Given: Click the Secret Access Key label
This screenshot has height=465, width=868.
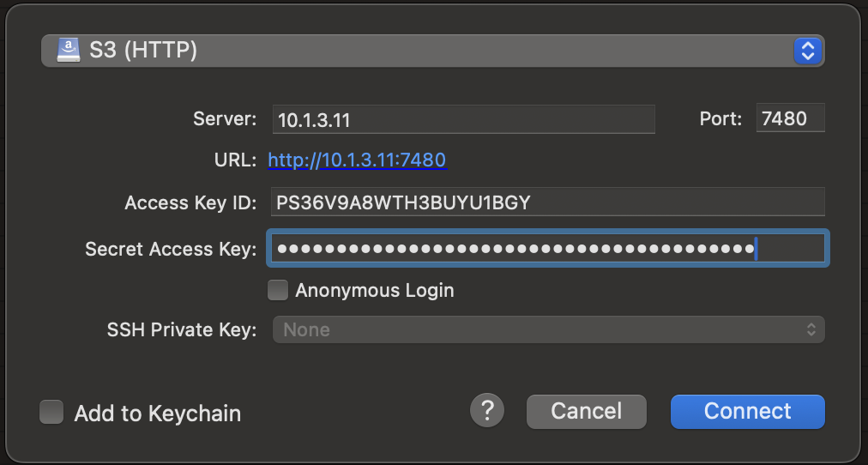Looking at the screenshot, I should click(x=171, y=249).
